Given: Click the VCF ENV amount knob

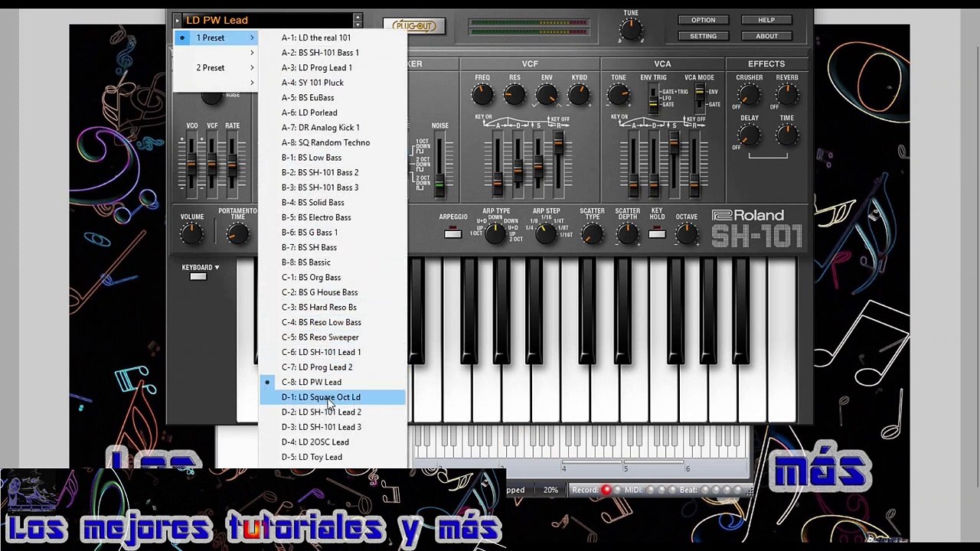Looking at the screenshot, I should click(x=547, y=95).
